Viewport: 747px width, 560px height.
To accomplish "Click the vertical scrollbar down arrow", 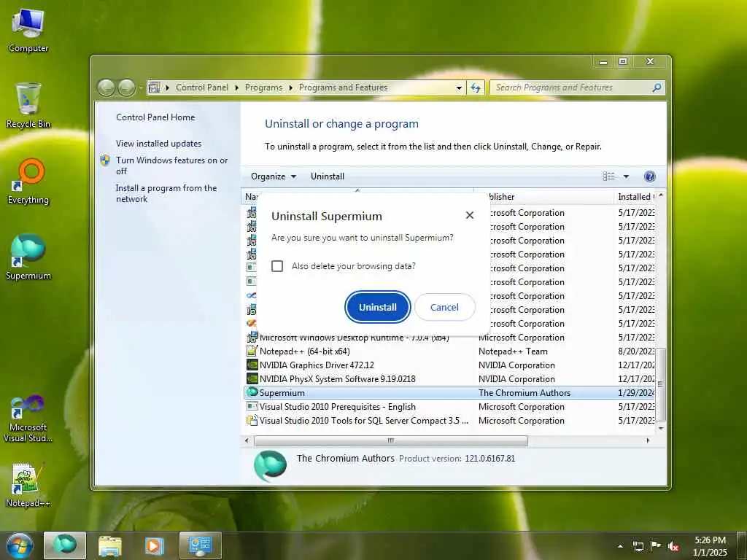I will click(661, 427).
